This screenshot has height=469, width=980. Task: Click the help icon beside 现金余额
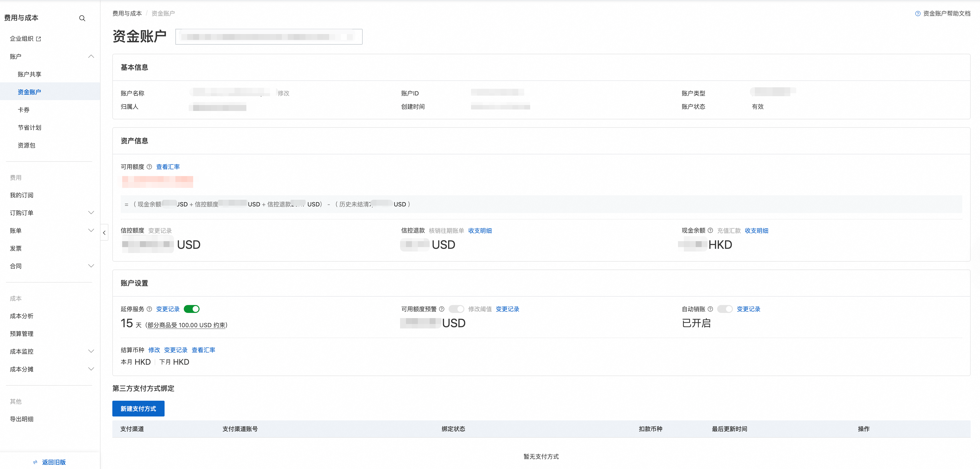[x=710, y=230]
